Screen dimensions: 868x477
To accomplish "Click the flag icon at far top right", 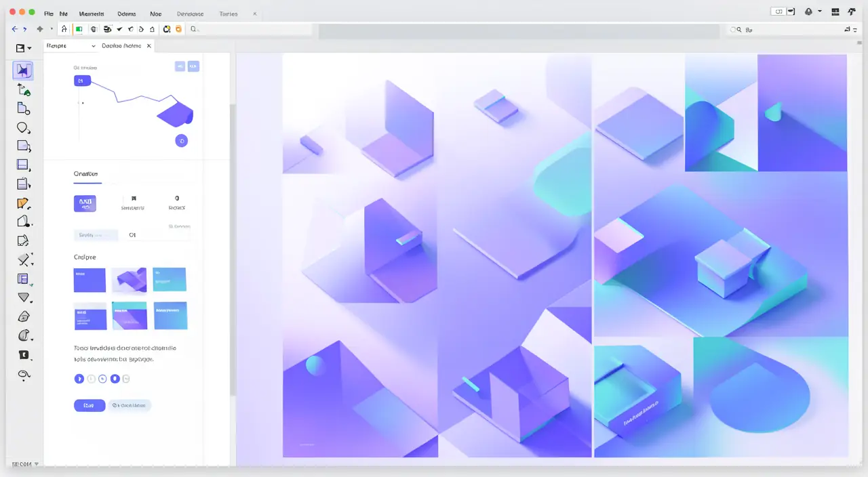I will tap(851, 12).
